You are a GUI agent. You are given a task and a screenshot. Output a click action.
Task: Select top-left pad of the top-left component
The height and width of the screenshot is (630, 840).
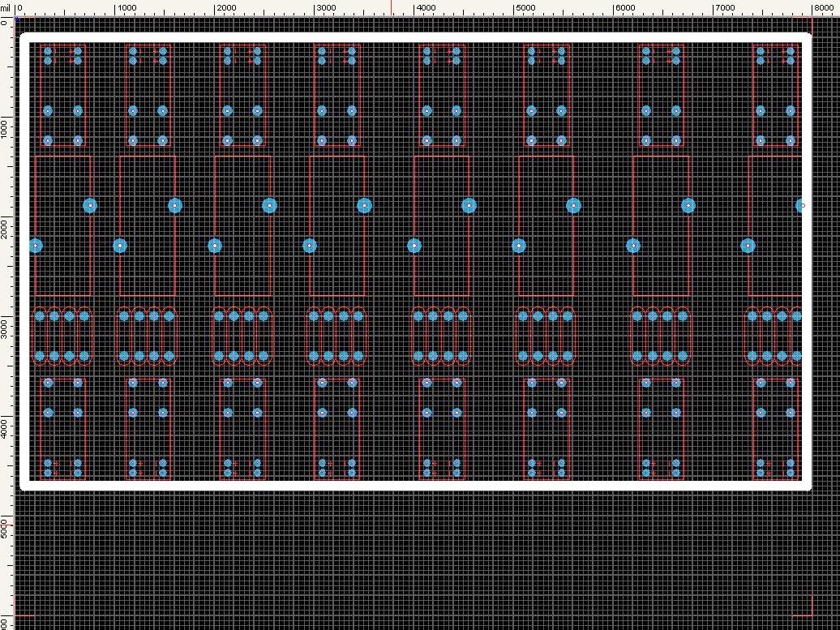48,51
